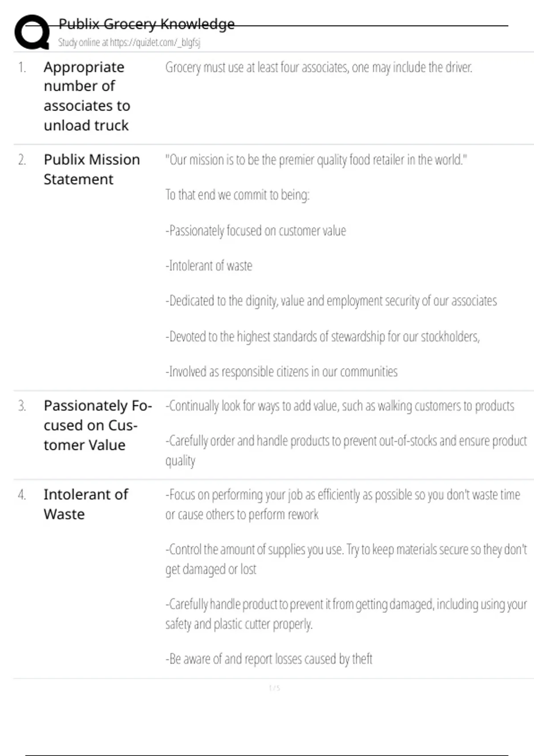Screen dimensions: 534x756
Task: Select the bullet about dignity and employment security
Action: [x=331, y=301]
